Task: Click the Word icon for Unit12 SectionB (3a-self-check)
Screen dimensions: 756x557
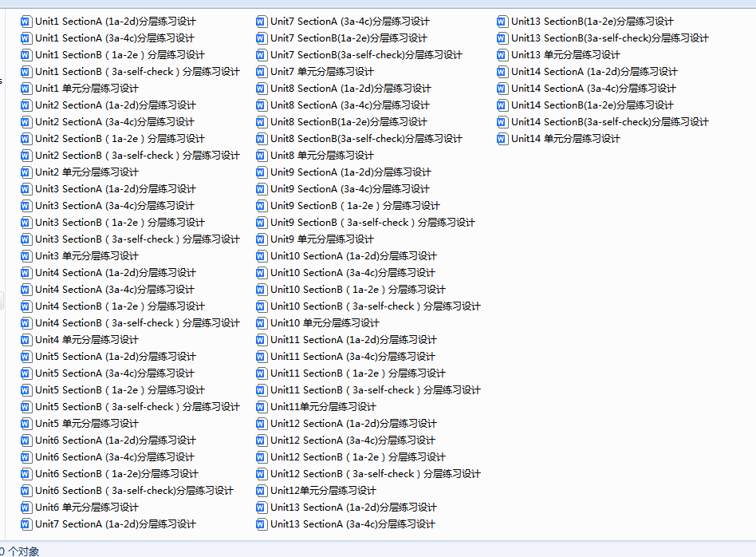Action: (x=262, y=474)
